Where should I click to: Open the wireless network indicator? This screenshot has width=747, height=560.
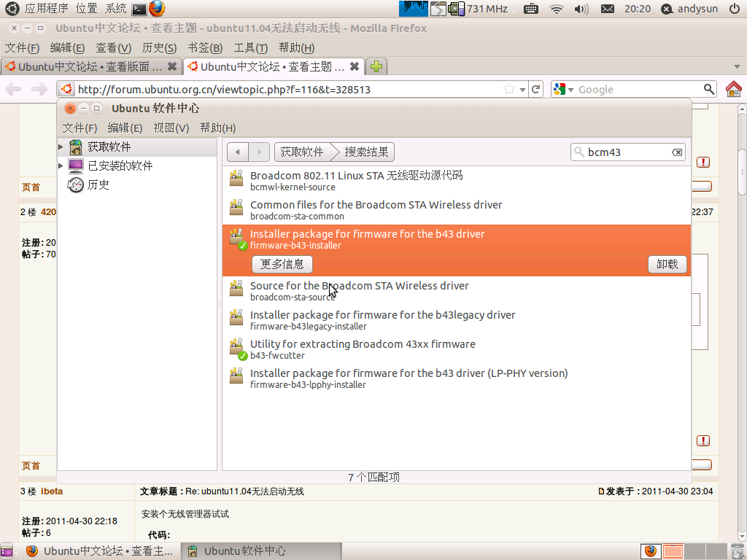(x=556, y=9)
